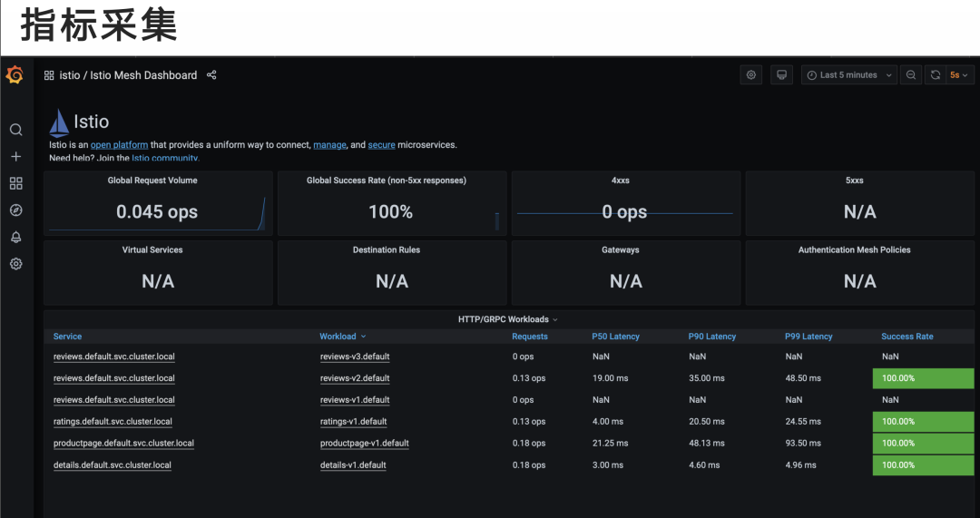980x518 pixels.
Task: Open the Grafana home logo
Action: 15,75
